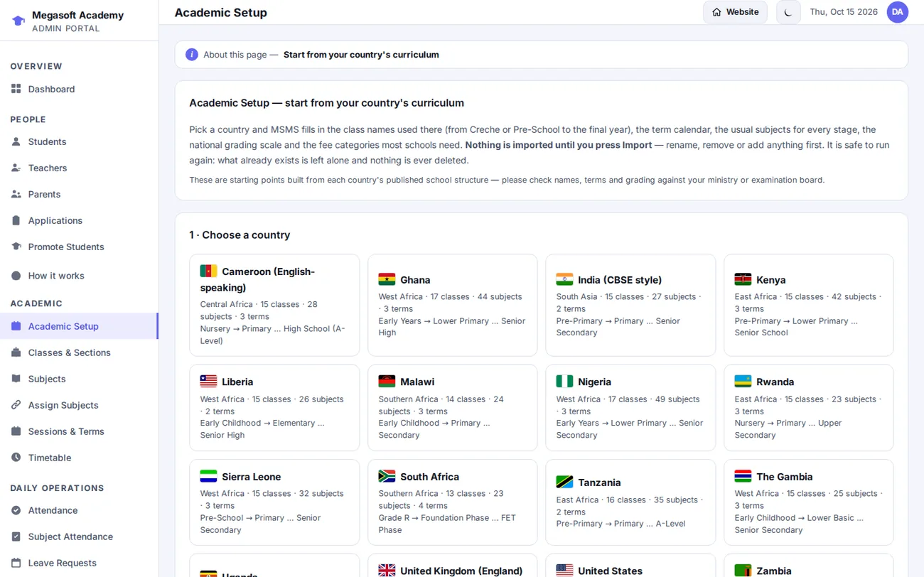Screen dimensions: 924x577
Task: Click the Leave Requests icon
Action: tap(16, 563)
